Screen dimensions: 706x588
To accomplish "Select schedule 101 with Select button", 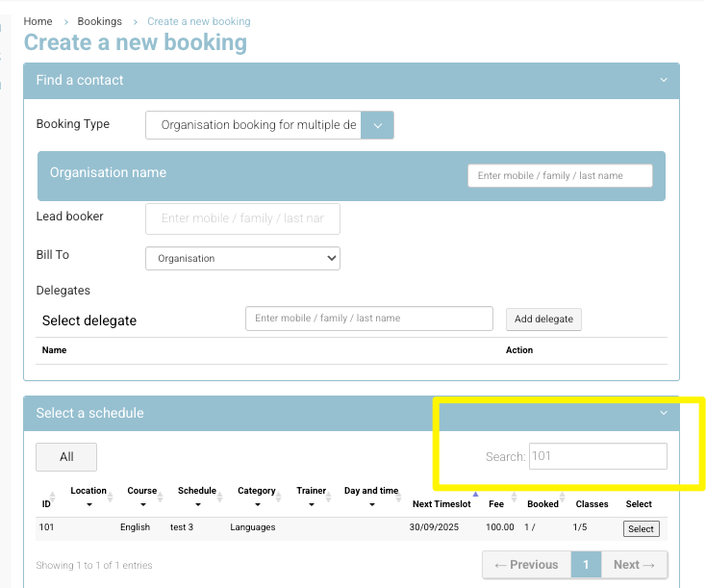I will coord(641,528).
